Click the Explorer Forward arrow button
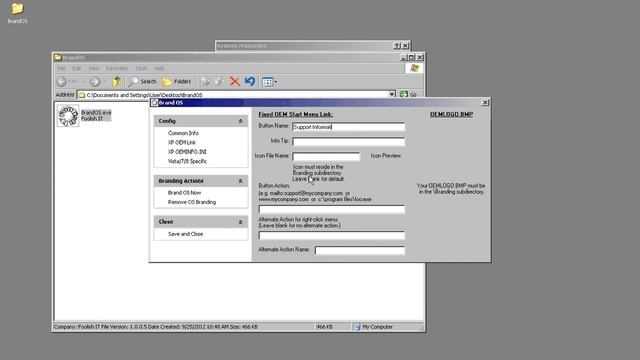 (x=95, y=82)
